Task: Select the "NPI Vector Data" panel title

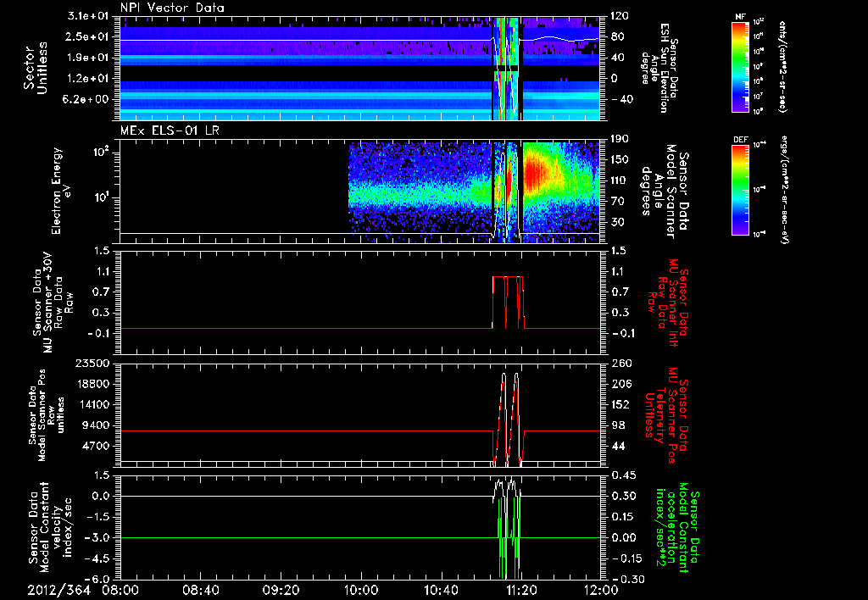Action: click(172, 8)
